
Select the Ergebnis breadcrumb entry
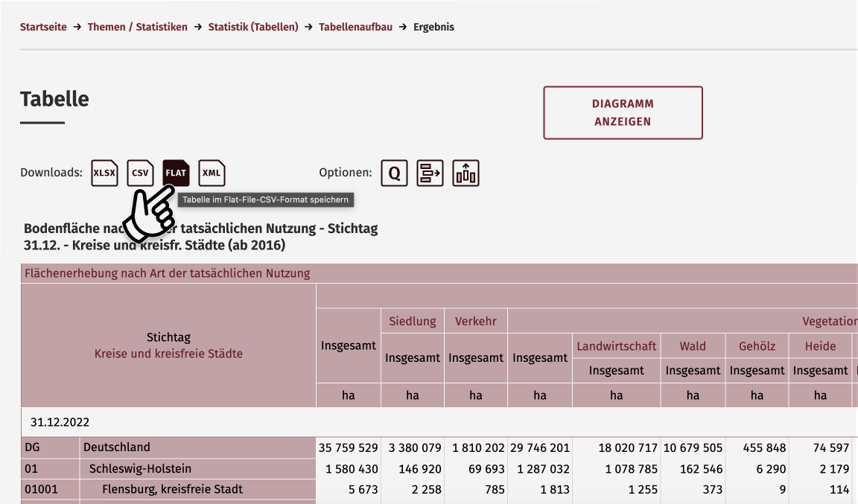pyautogui.click(x=436, y=27)
